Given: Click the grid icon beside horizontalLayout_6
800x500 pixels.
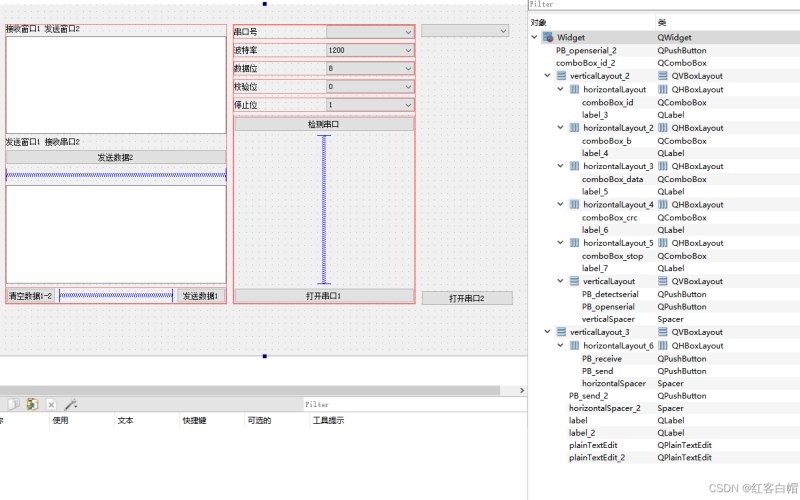Looking at the screenshot, I should (x=574, y=345).
